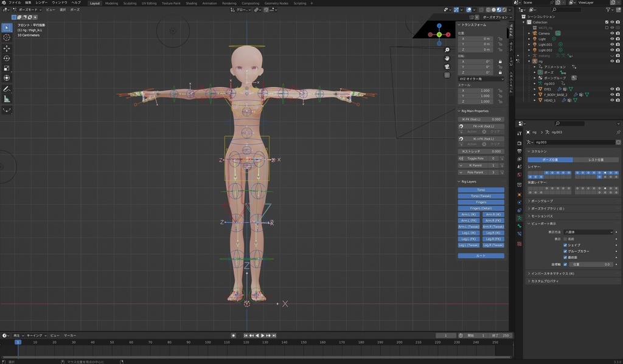Hide the Light.001 object in outliner

(612, 44)
